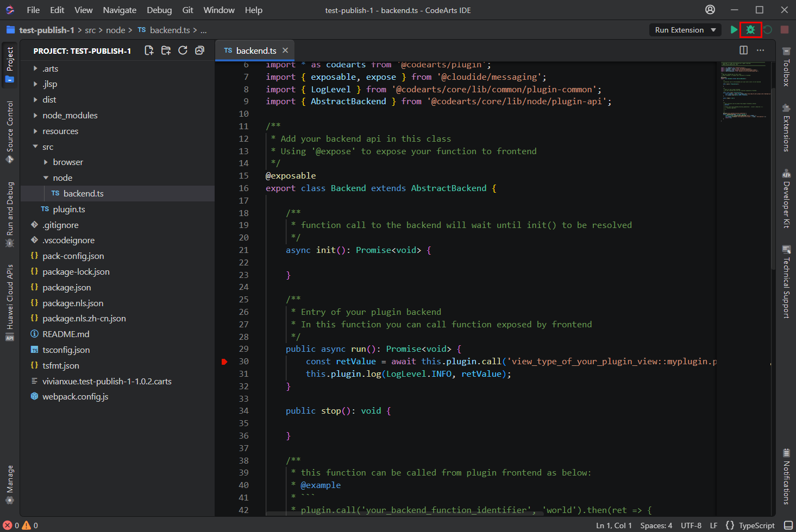Screen dimensions: 796x532
Task: Open package.json in the file tree
Action: click(x=67, y=288)
